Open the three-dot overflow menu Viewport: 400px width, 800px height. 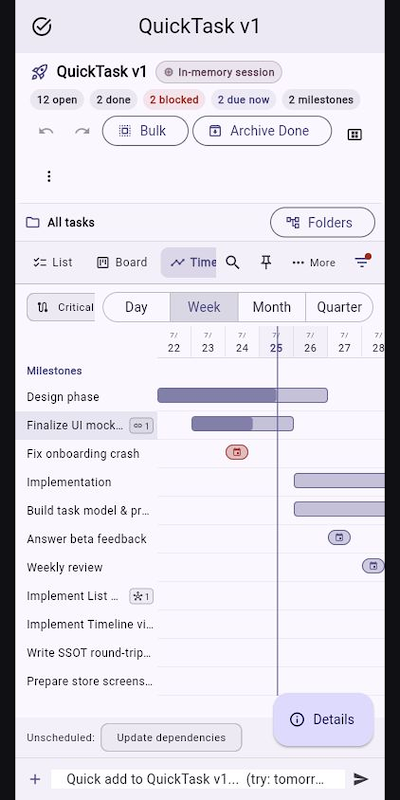point(49,176)
